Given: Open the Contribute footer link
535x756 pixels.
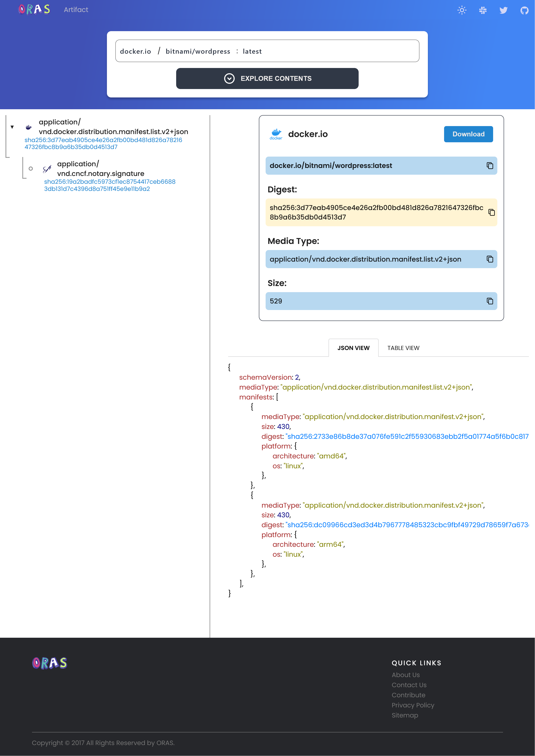Looking at the screenshot, I should click(408, 695).
